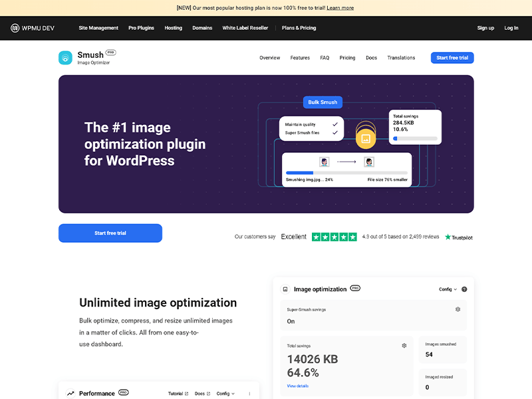Open the Docs link in Performance card

tap(202, 394)
